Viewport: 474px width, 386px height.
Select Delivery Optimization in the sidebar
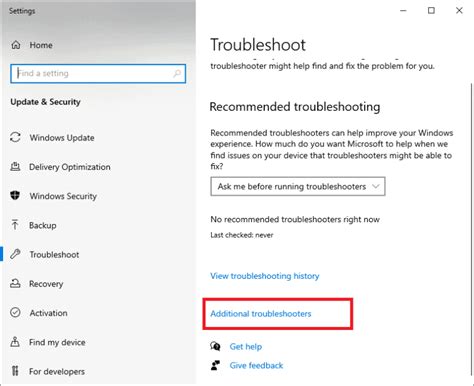tap(70, 167)
